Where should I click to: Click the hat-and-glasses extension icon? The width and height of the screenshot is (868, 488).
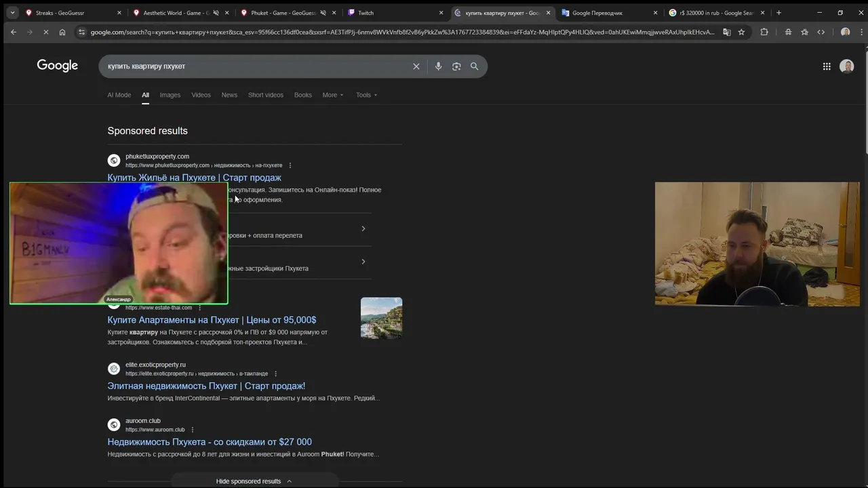[788, 32]
